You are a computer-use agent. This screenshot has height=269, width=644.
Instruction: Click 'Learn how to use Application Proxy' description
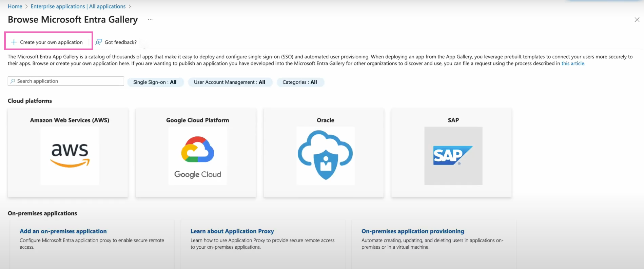pos(262,244)
